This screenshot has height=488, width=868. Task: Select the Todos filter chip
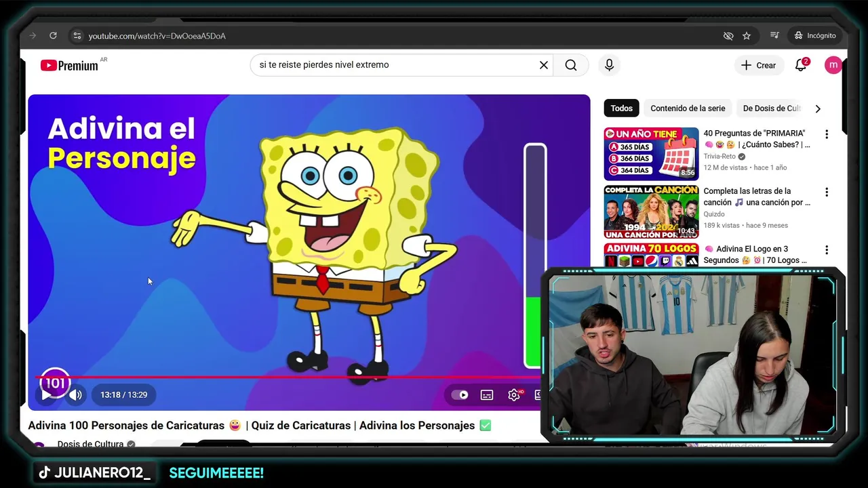coord(621,108)
